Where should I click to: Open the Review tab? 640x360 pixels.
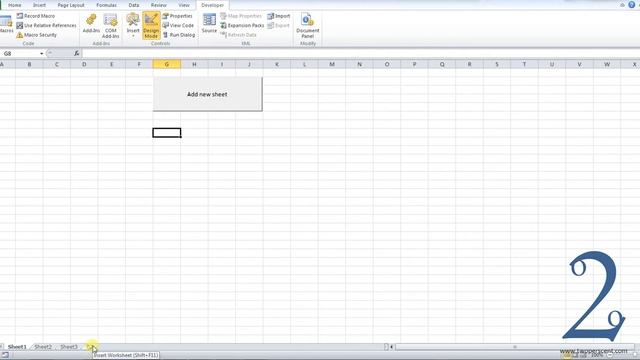pyautogui.click(x=159, y=5)
